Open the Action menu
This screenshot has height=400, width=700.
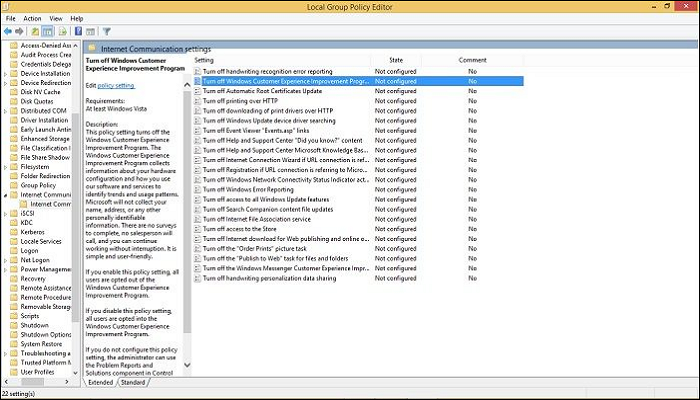pyautogui.click(x=32, y=19)
